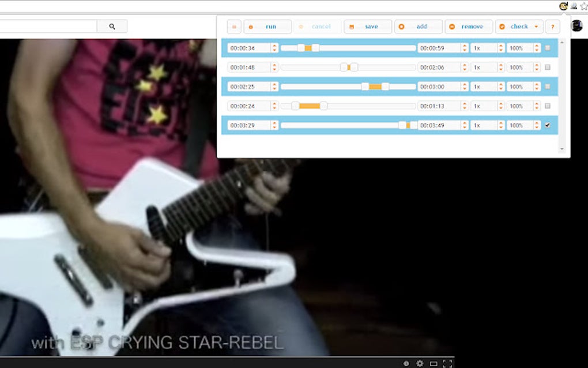
Task: Bookmark this page with the star icon
Action: [583, 6]
